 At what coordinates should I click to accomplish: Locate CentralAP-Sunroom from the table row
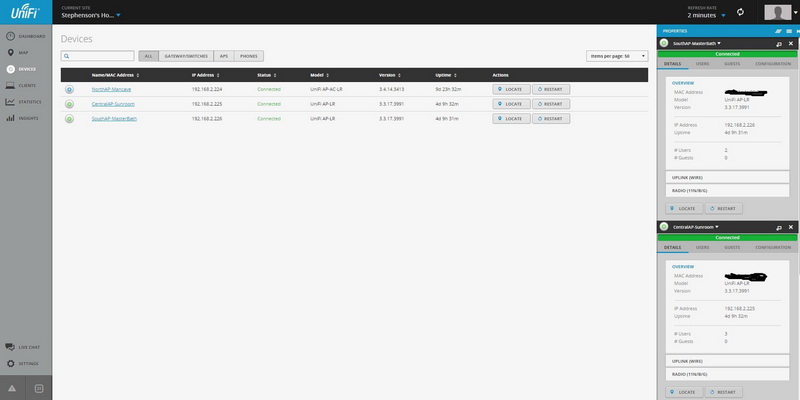coord(511,104)
